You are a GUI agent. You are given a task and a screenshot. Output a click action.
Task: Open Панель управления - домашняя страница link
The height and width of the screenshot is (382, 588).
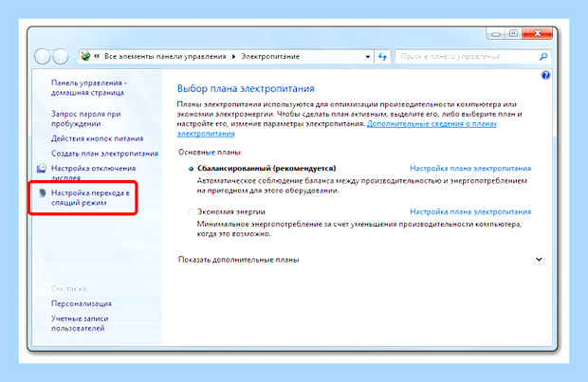pyautogui.click(x=89, y=88)
